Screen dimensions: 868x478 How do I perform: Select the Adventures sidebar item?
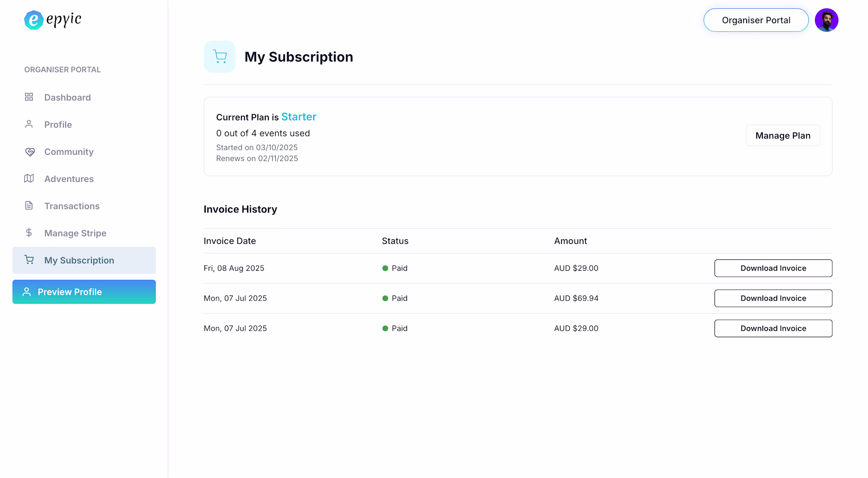click(x=69, y=179)
